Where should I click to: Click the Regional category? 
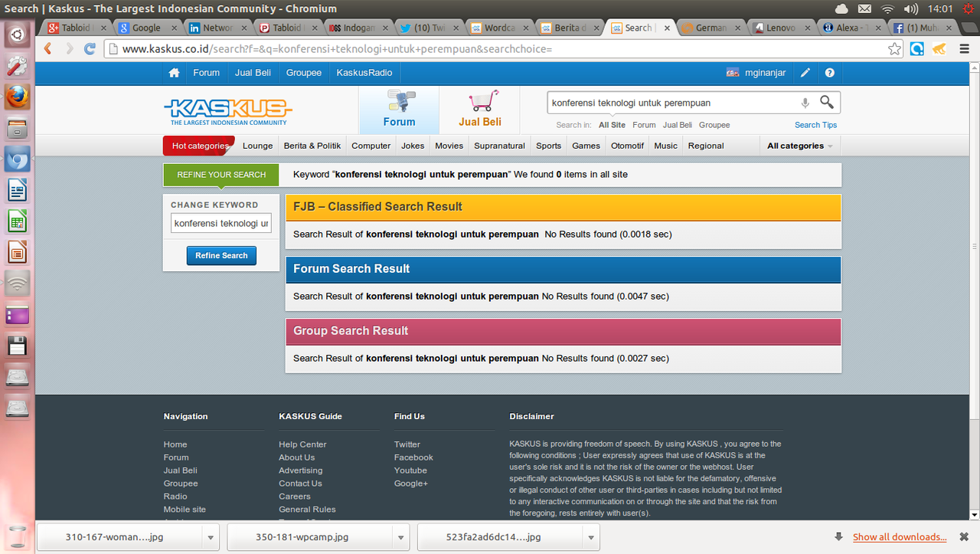tap(706, 146)
